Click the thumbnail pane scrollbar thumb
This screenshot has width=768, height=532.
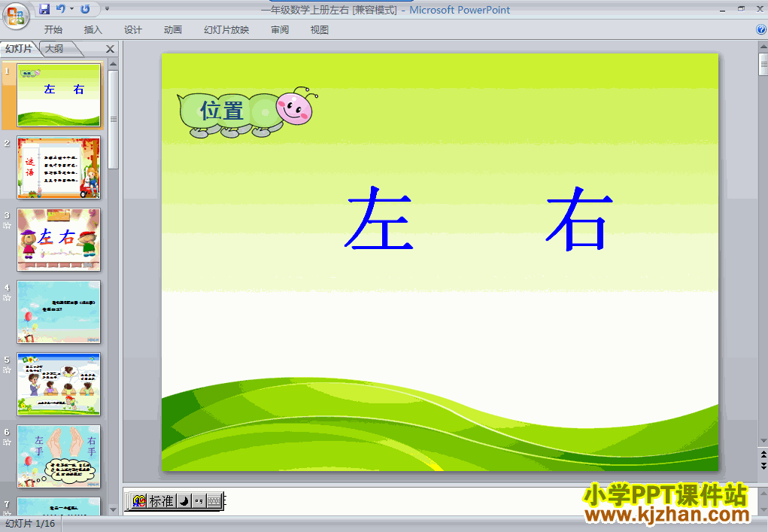coord(113,120)
